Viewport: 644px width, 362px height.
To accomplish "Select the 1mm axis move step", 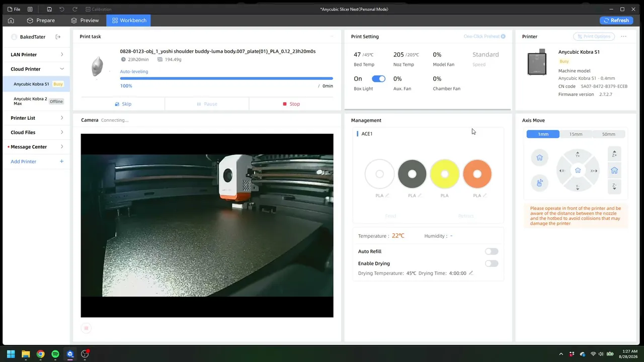I will 543,134.
